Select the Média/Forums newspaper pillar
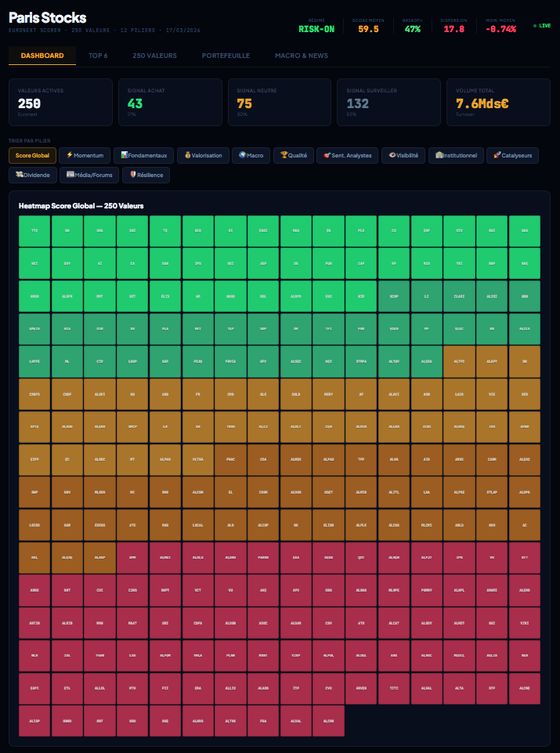This screenshot has width=560, height=753. pos(90,175)
